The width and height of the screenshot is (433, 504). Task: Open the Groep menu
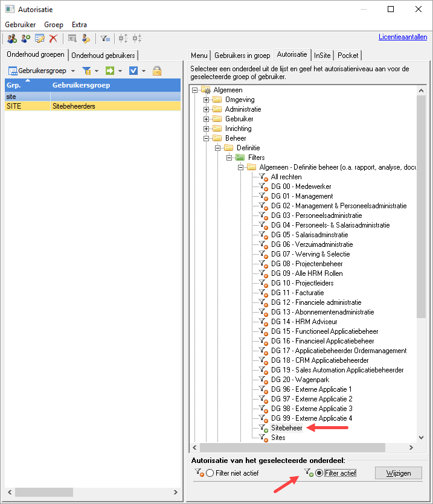[54, 25]
